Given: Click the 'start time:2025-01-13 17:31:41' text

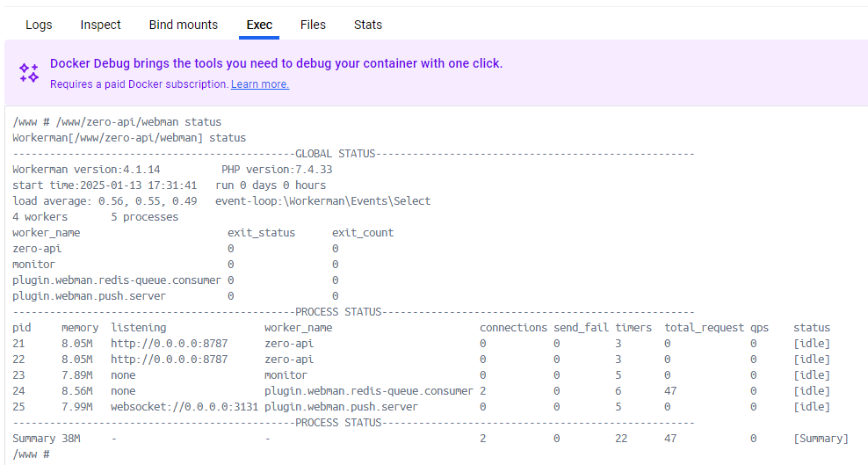Looking at the screenshot, I should (x=105, y=185).
